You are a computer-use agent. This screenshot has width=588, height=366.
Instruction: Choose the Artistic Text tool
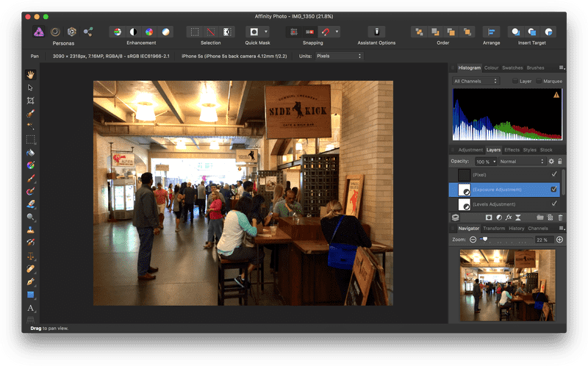click(x=31, y=308)
